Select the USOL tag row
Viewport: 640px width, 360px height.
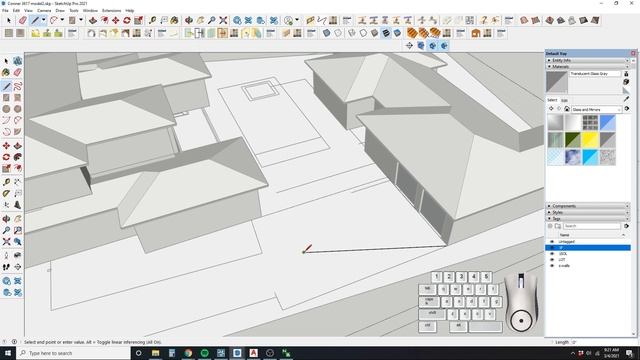click(588, 253)
